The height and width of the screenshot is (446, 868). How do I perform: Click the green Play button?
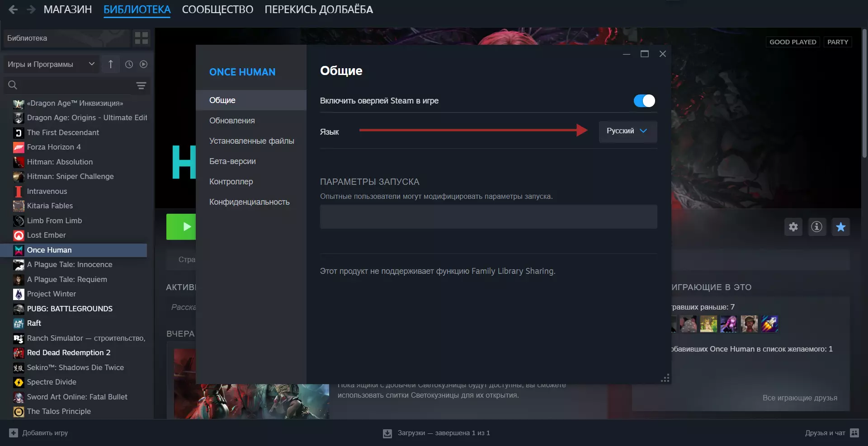click(181, 226)
